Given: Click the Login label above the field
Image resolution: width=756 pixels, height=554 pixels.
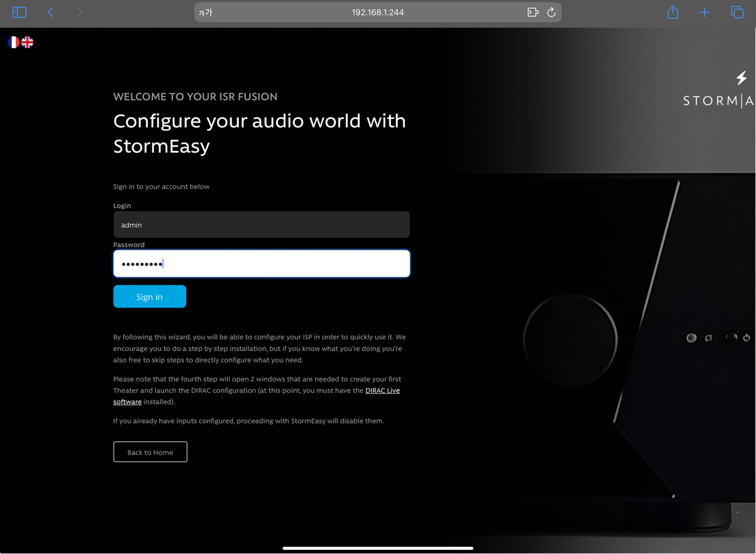Looking at the screenshot, I should point(122,206).
